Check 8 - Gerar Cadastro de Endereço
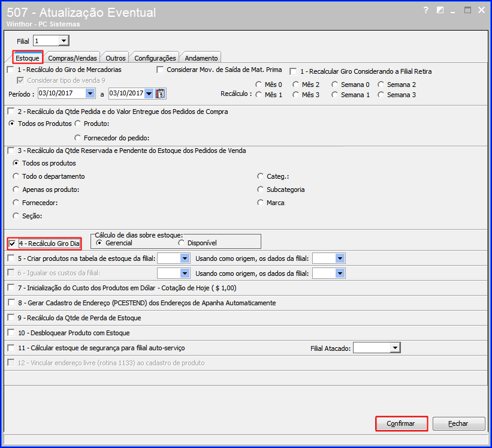The height and width of the screenshot is (448, 492). point(11,303)
